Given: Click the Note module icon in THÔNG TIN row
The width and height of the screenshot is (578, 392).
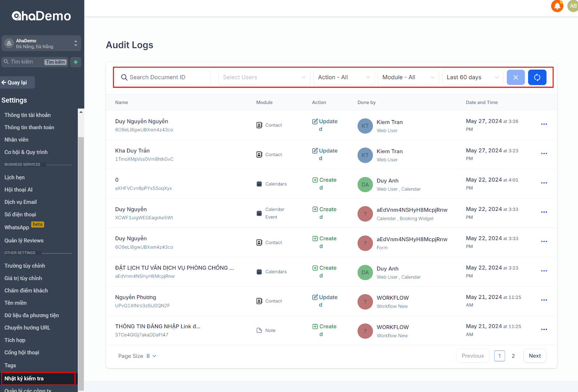Looking at the screenshot, I should point(259,330).
